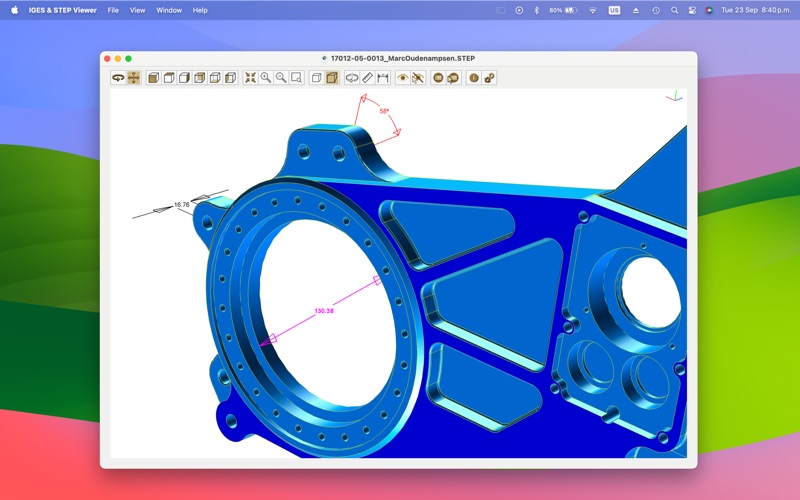Open the Help menu

point(200,10)
